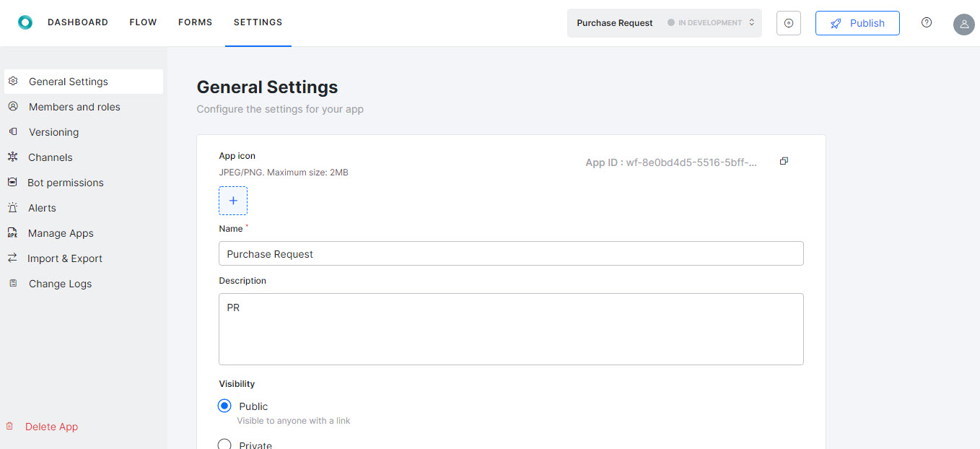Open Bot permissions via its robot icon
The width and height of the screenshot is (980, 449).
(x=13, y=182)
